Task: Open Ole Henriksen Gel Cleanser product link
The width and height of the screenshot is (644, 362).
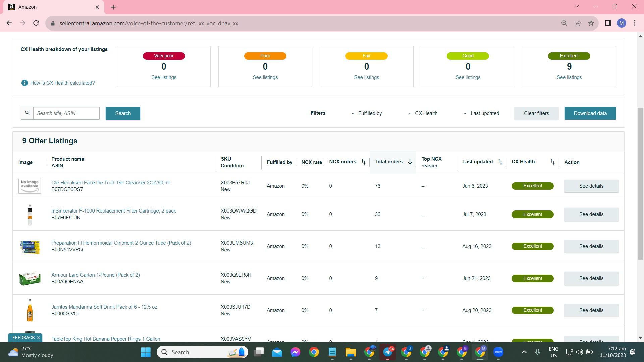Action: pos(110,183)
